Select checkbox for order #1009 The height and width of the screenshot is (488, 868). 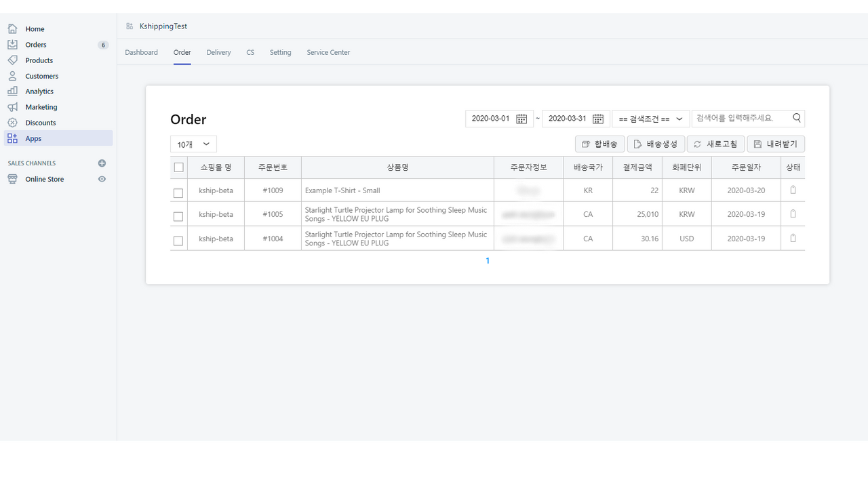point(178,193)
